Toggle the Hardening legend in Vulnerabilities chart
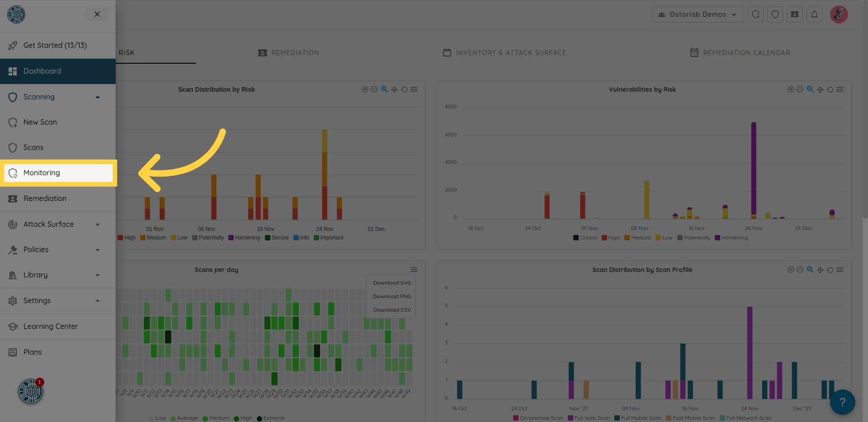The image size is (868, 422). point(731,238)
